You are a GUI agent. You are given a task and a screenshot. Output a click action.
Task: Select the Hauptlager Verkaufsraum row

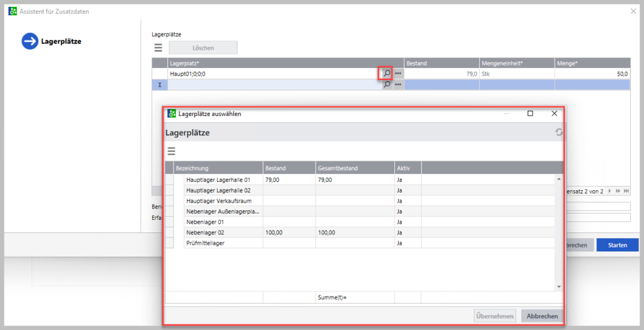[360, 201]
